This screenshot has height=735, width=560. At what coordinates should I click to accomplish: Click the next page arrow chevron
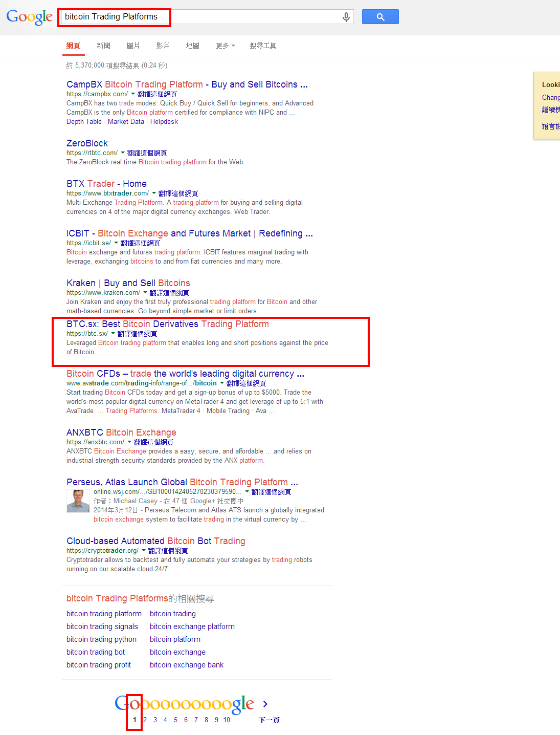265,704
